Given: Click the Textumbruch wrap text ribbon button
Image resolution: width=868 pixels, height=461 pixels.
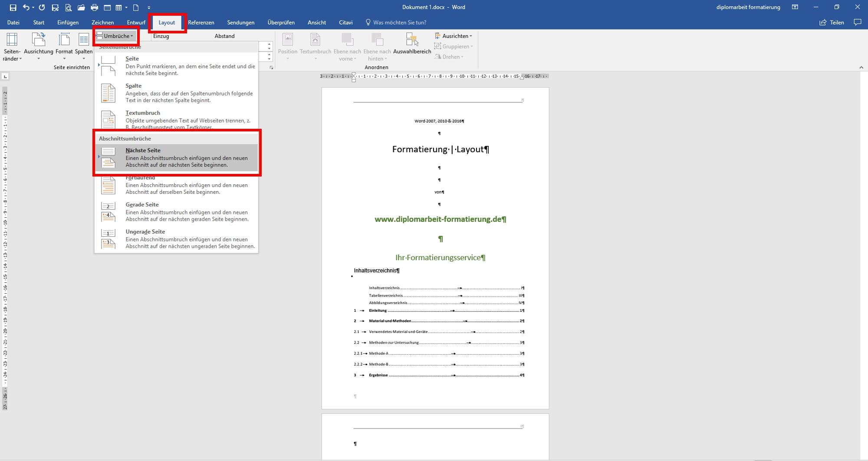Looking at the screenshot, I should (316, 47).
